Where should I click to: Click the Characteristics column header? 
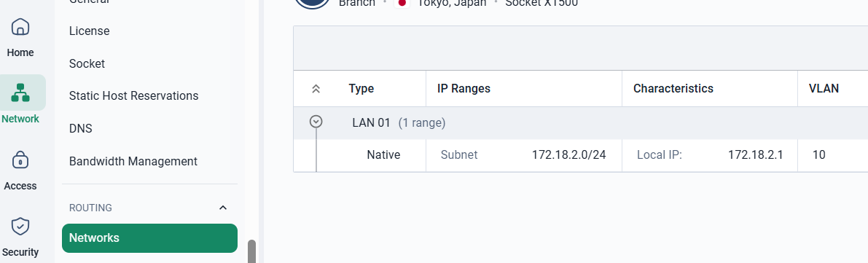[673, 89]
